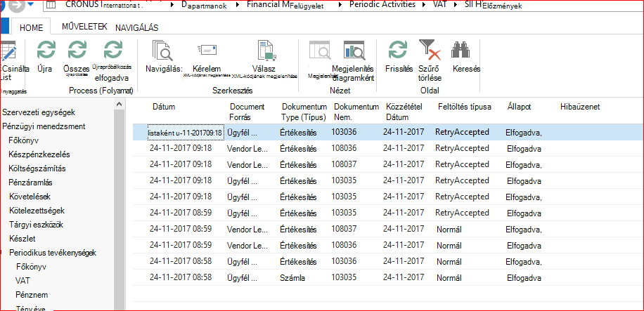Image resolution: width=644 pixels, height=311 pixels.
Task: Select the Számla row for document 103035
Action: (x=387, y=277)
